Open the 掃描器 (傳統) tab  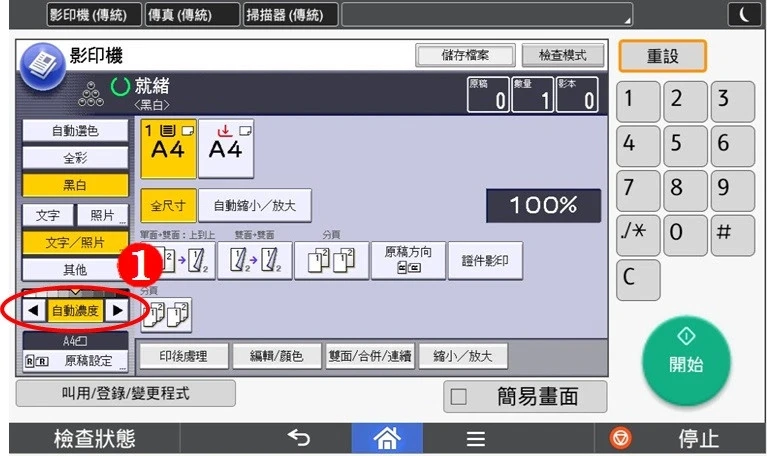tap(291, 14)
